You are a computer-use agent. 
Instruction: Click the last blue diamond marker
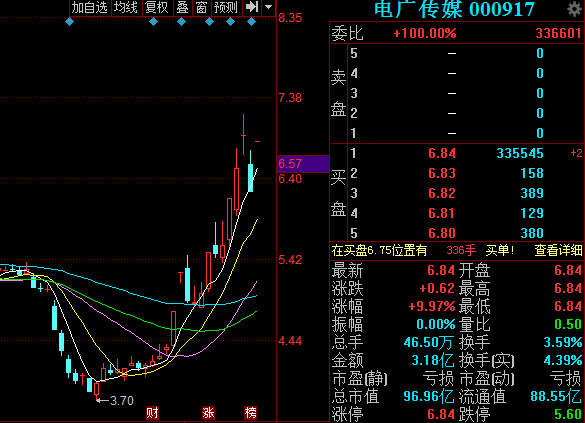(251, 22)
